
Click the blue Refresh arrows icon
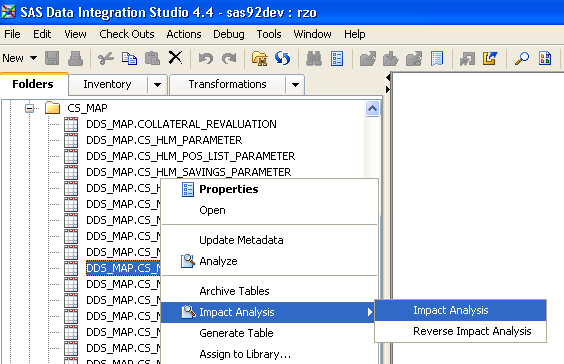pyautogui.click(x=282, y=58)
